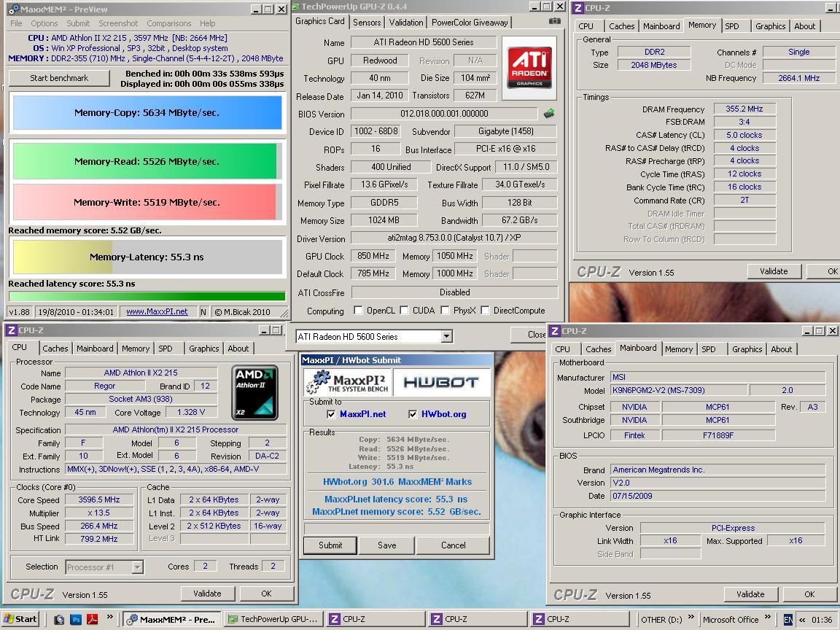Image resolution: width=840 pixels, height=630 pixels.
Task: Expand the OTHER (D:) toolbar chevron
Action: pos(691,617)
